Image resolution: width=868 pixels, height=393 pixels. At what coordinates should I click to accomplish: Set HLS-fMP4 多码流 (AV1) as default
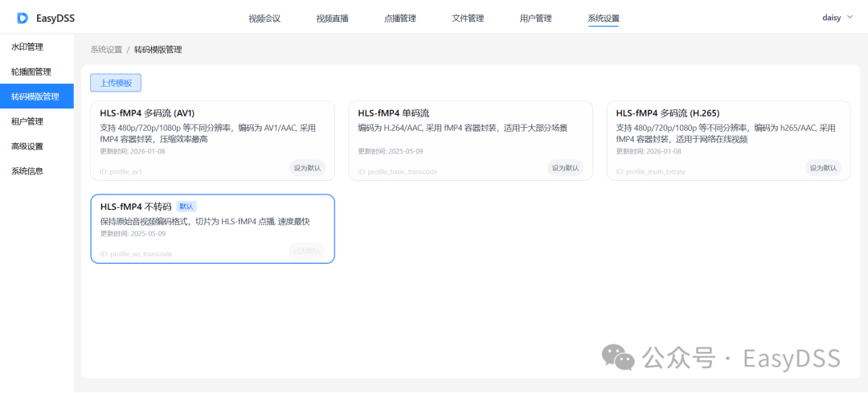tap(307, 168)
